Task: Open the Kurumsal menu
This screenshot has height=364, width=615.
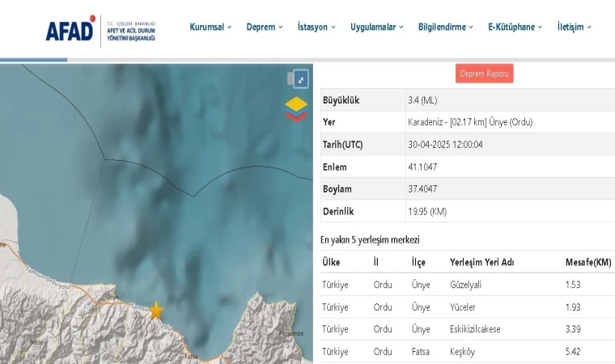Action: point(210,27)
